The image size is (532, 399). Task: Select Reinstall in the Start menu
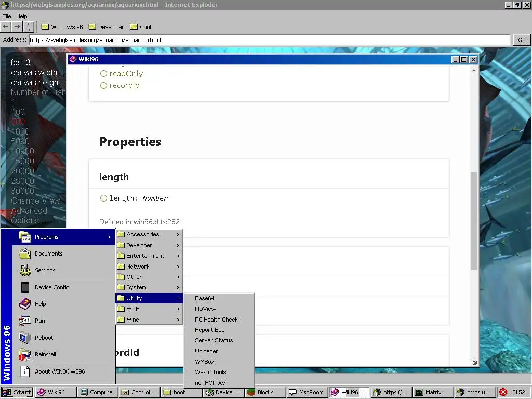click(64, 354)
